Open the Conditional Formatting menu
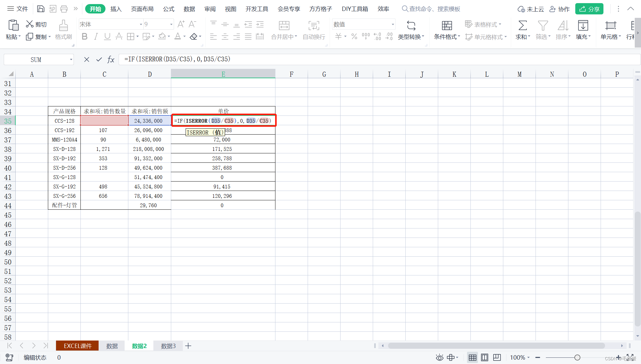The image size is (641, 364). tap(447, 37)
